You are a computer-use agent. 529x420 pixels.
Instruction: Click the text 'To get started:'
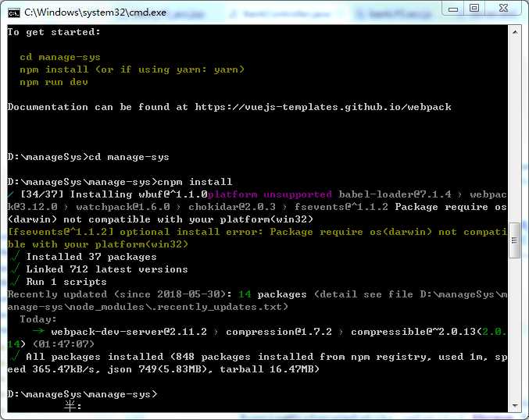click(x=54, y=32)
